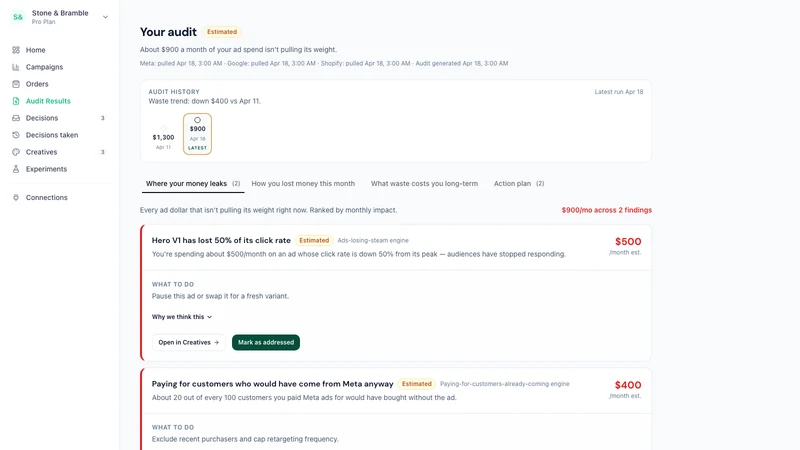Click Pro Plan label under workspace name
Screen dimensions: 800x450
pos(43,22)
